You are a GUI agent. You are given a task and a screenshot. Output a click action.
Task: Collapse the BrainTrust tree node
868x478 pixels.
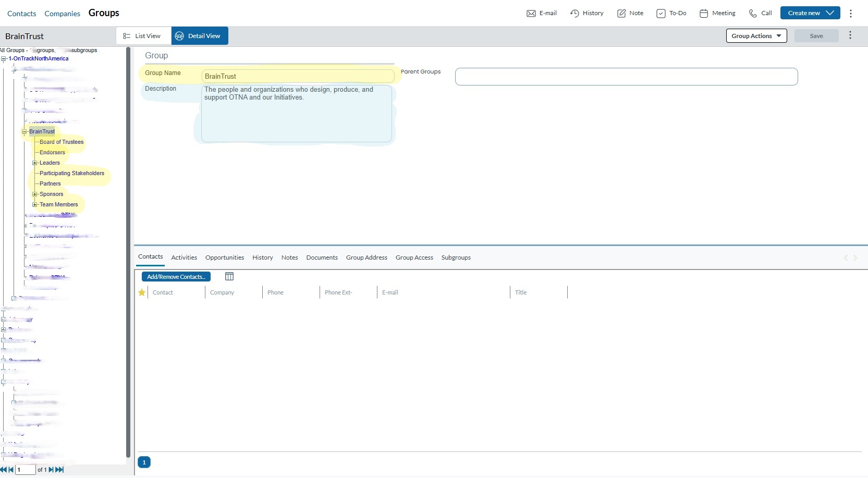click(x=25, y=132)
